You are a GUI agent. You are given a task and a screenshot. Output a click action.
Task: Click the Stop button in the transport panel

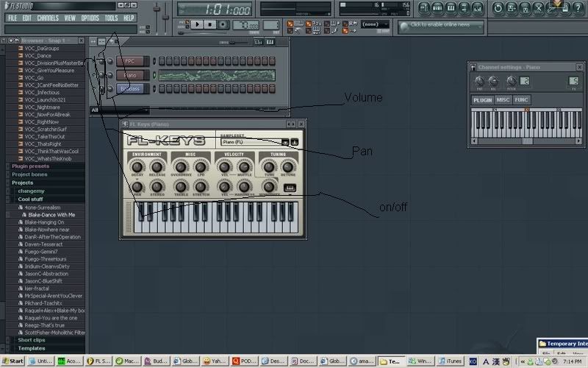point(210,24)
